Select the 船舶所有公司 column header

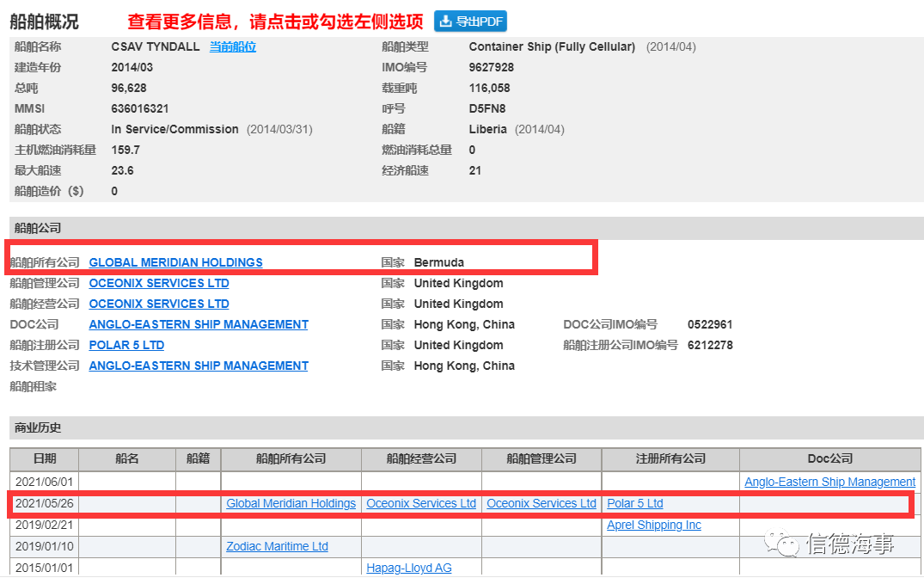291,459
